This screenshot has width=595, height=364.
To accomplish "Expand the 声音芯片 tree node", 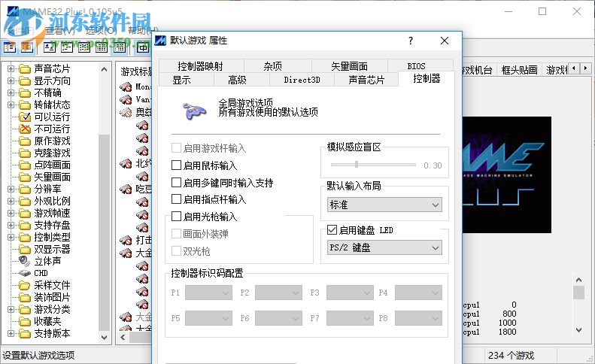I will click(11, 68).
